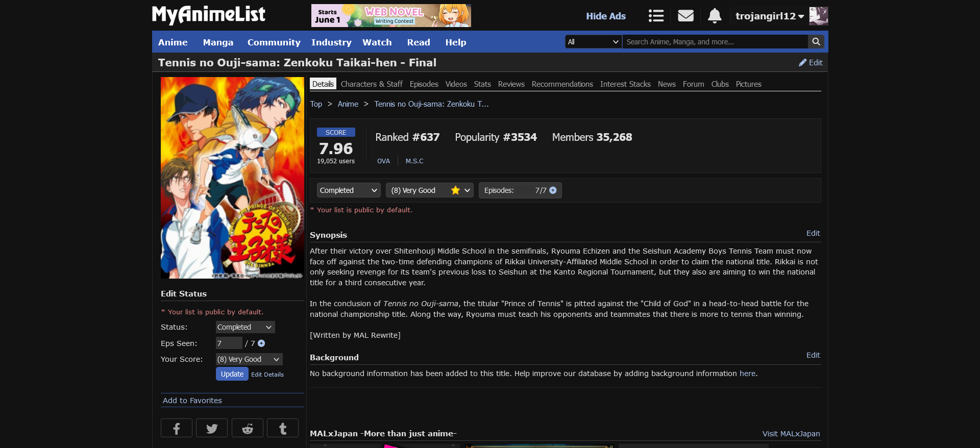Screen dimensions: 980x448
Task: Share on Twitter icon
Action: [x=212, y=428]
